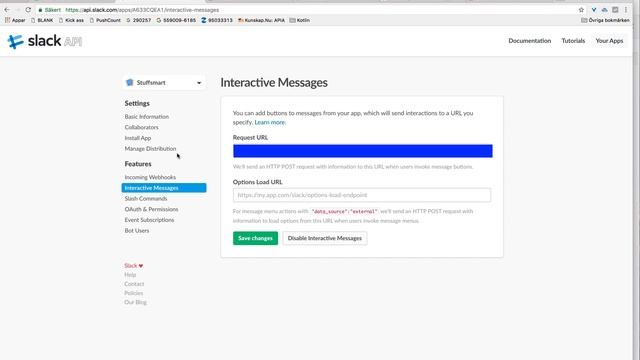640x360 pixels.
Task: Reload the page using refresh icon
Action: pyautogui.click(x=28, y=10)
